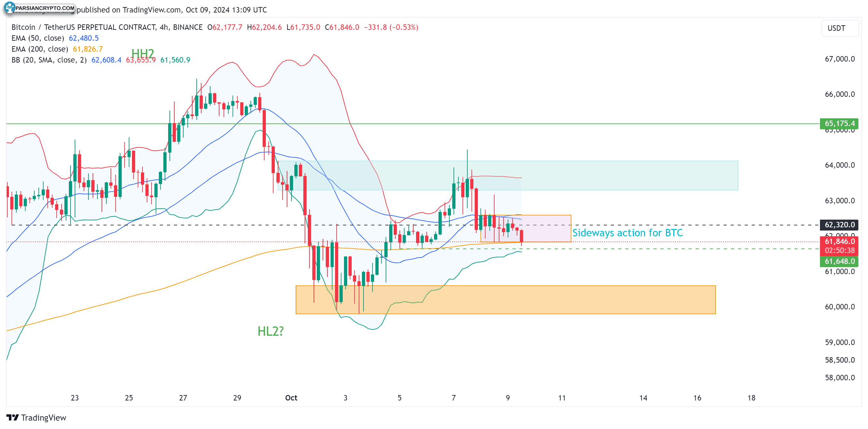Viewport: 868px width, 429px height.
Task: Click the 'published on TradingView.com' header text
Action: tap(129, 10)
